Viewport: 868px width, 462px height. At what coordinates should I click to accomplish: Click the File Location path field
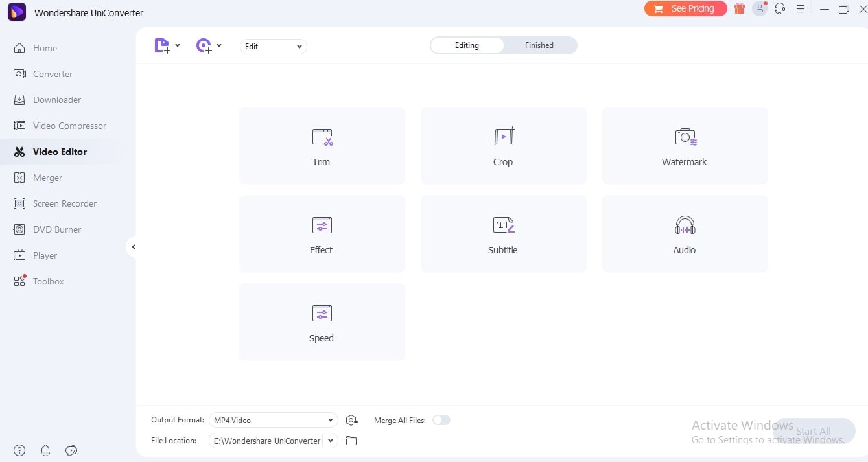click(x=266, y=441)
